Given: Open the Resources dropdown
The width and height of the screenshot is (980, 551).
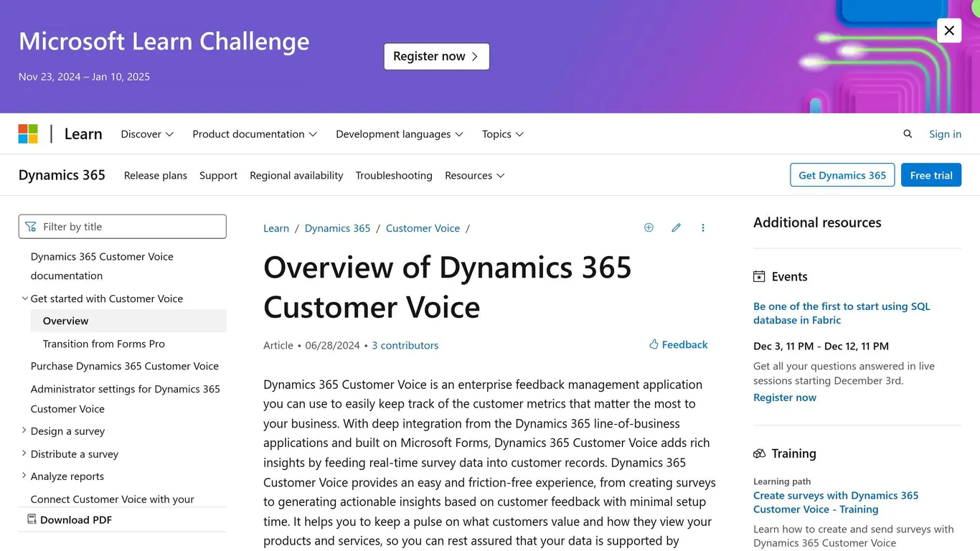Looking at the screenshot, I should [475, 175].
